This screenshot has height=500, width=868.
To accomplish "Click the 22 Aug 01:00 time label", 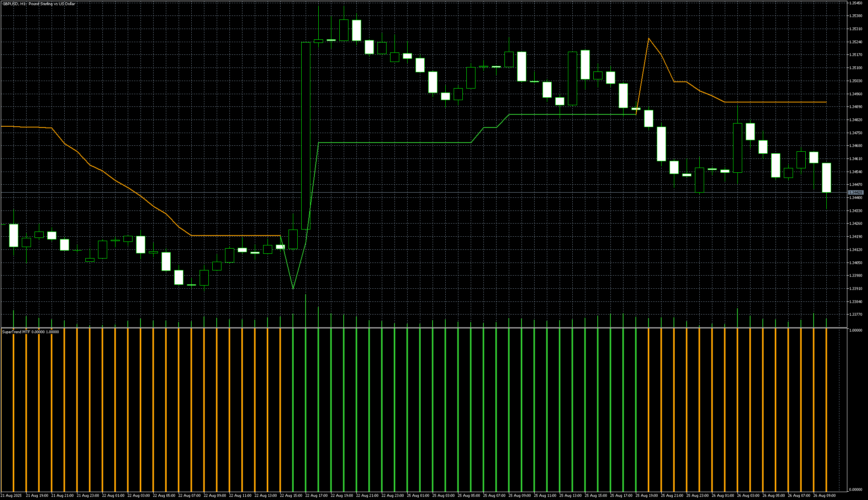I will click(114, 496).
